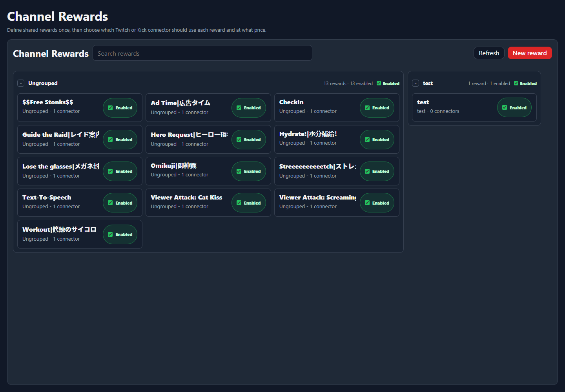Create a New reward
The height and width of the screenshot is (392, 565).
(530, 53)
